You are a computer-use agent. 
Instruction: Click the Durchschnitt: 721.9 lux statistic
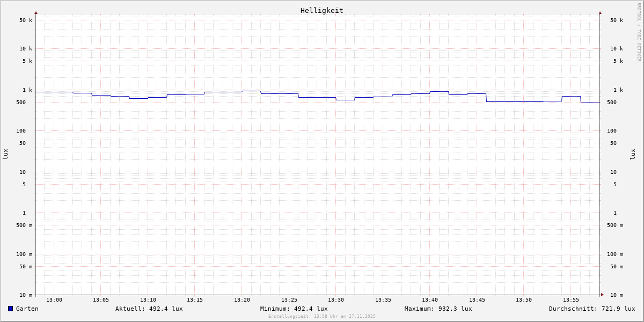click(x=591, y=309)
